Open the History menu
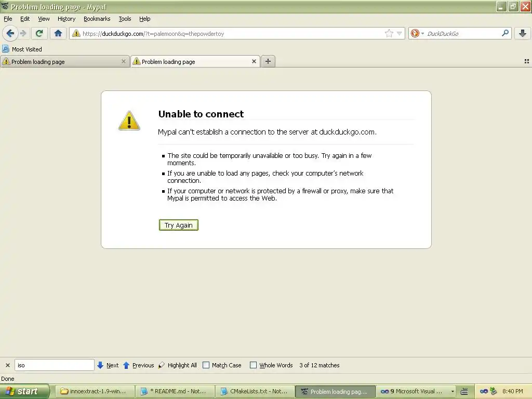 pyautogui.click(x=66, y=19)
